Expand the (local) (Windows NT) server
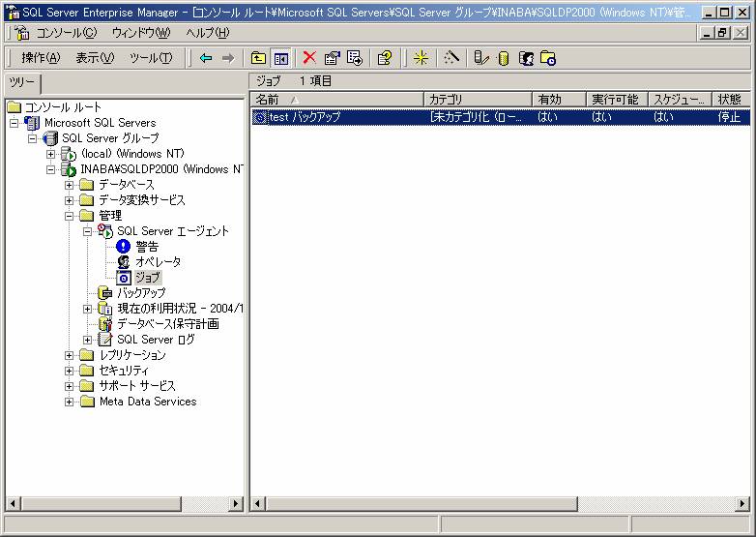756x537 pixels. click(50, 154)
